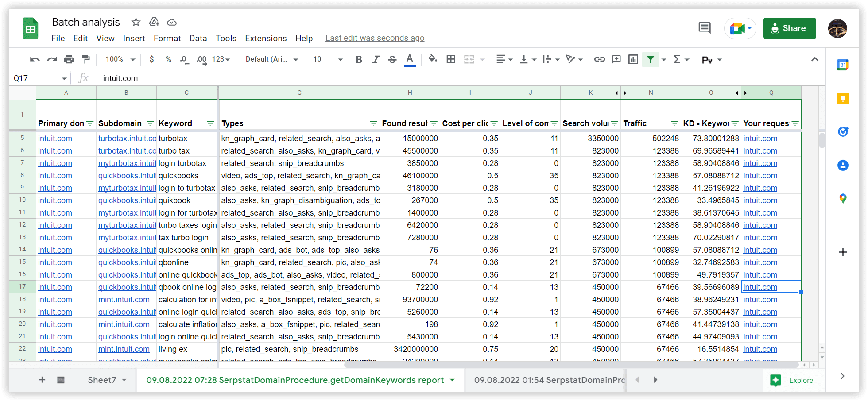The width and height of the screenshot is (868, 401).
Task: Open Google Keep side panel
Action: pos(843,98)
